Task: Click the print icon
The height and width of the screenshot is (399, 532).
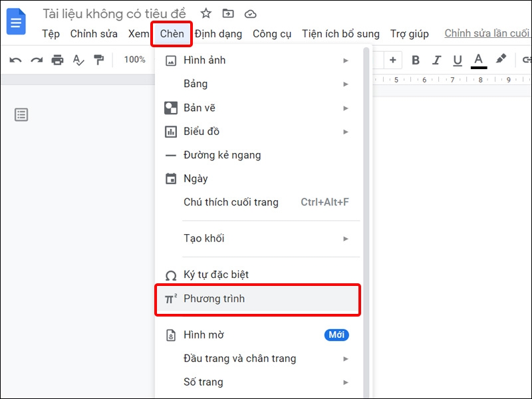Action: [x=57, y=60]
